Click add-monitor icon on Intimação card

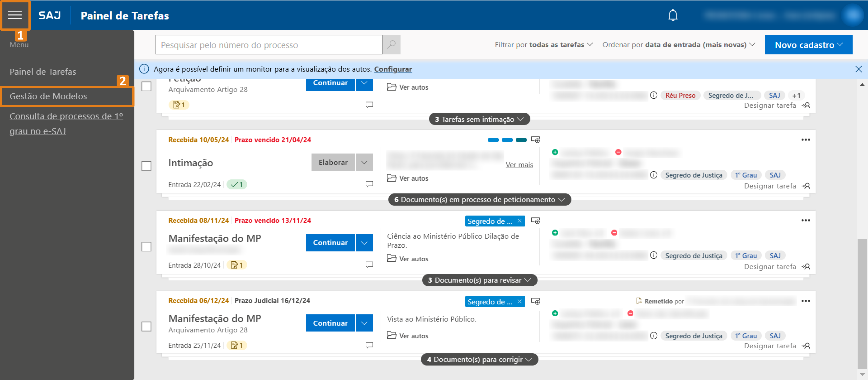tap(535, 139)
